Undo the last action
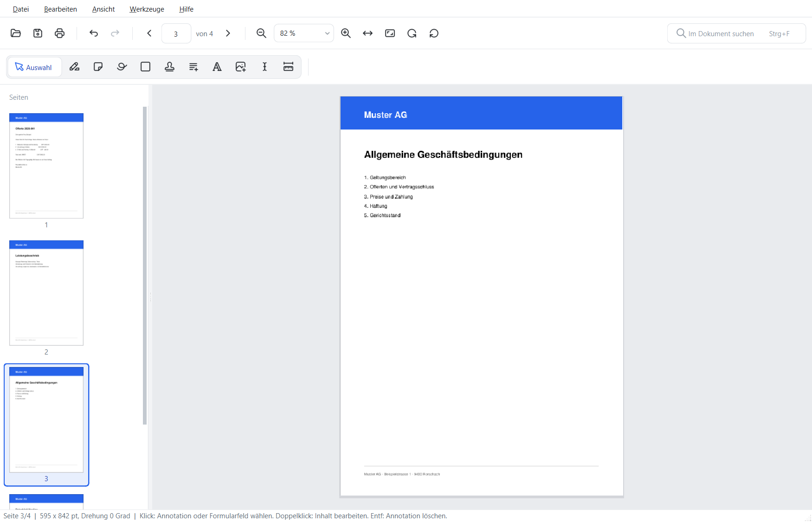The image size is (812, 522). [93, 33]
